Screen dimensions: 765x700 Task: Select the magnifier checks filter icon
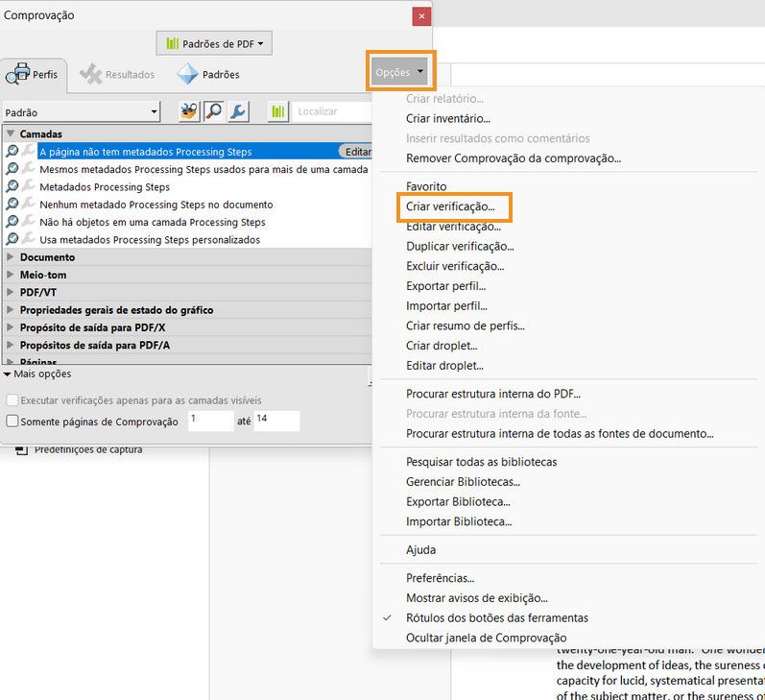click(214, 111)
